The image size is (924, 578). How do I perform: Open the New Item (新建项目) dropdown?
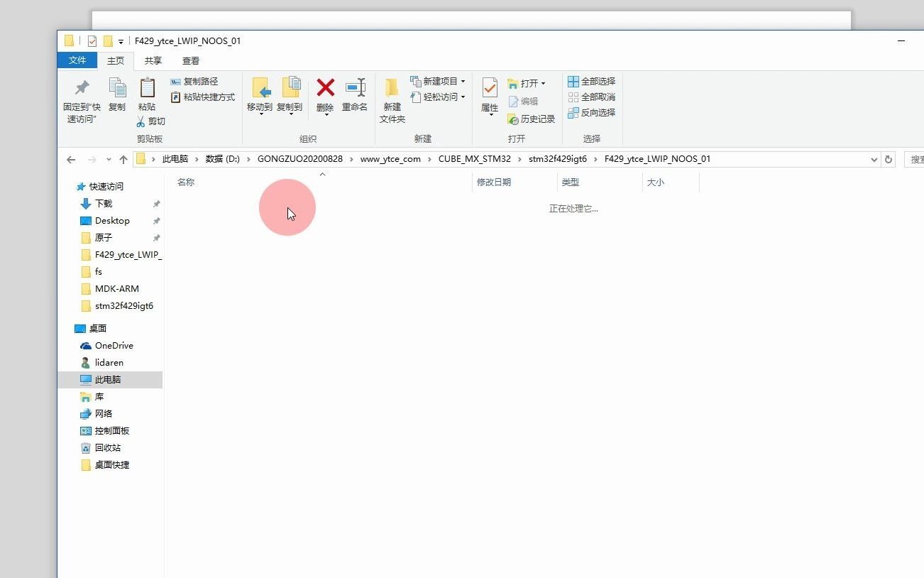pyautogui.click(x=436, y=80)
